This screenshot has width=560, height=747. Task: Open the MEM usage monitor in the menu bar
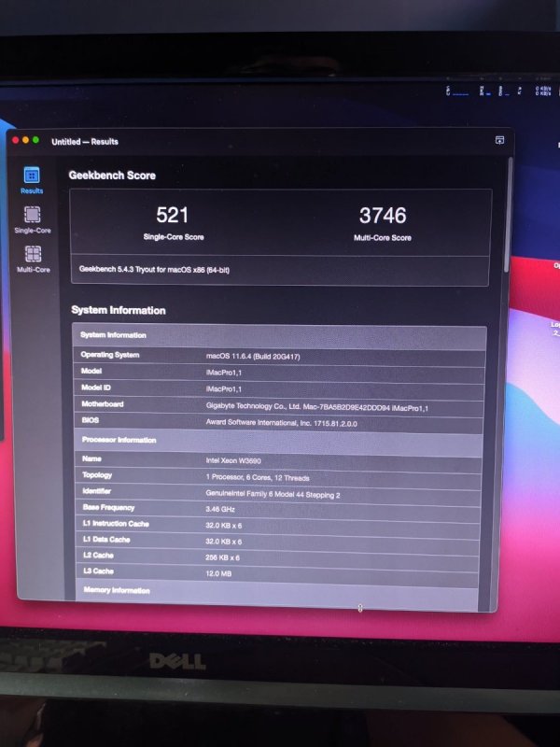pyautogui.click(x=485, y=91)
